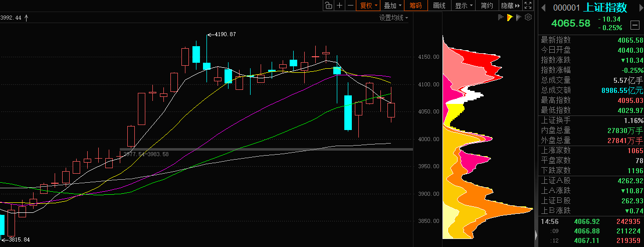
Task: Go to the previous stock with the left arrow
Action: [x=543, y=8]
